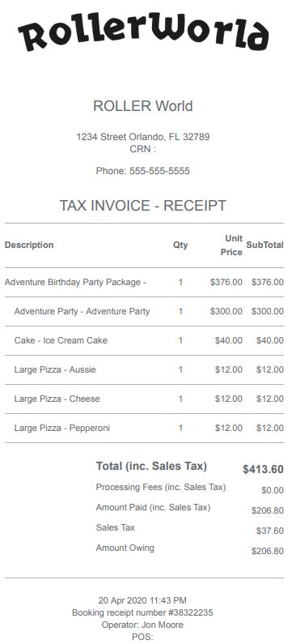Click the RollerWorld logo at top
Screen dimensions: 292x644
143,32
